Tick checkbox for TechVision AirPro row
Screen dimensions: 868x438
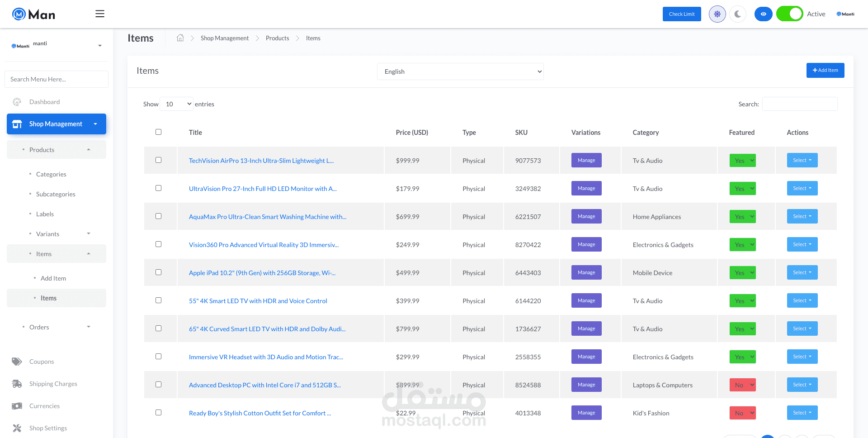point(158,160)
